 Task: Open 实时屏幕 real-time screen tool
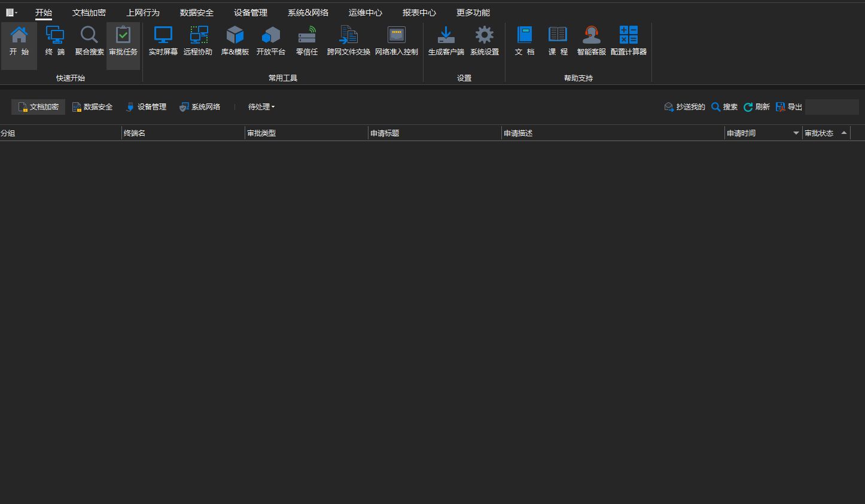point(163,41)
